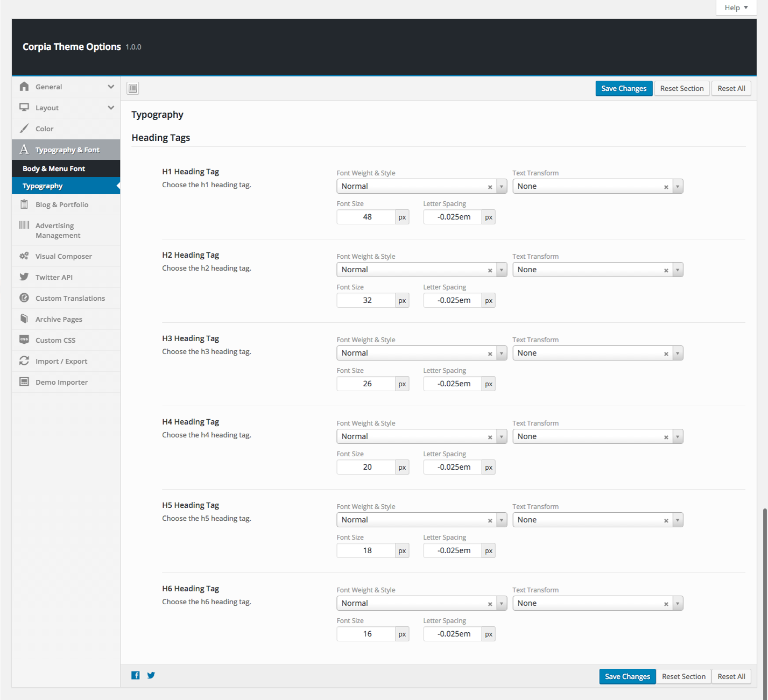Expand the Layout menu chevron
The height and width of the screenshot is (700, 768).
[x=111, y=108]
